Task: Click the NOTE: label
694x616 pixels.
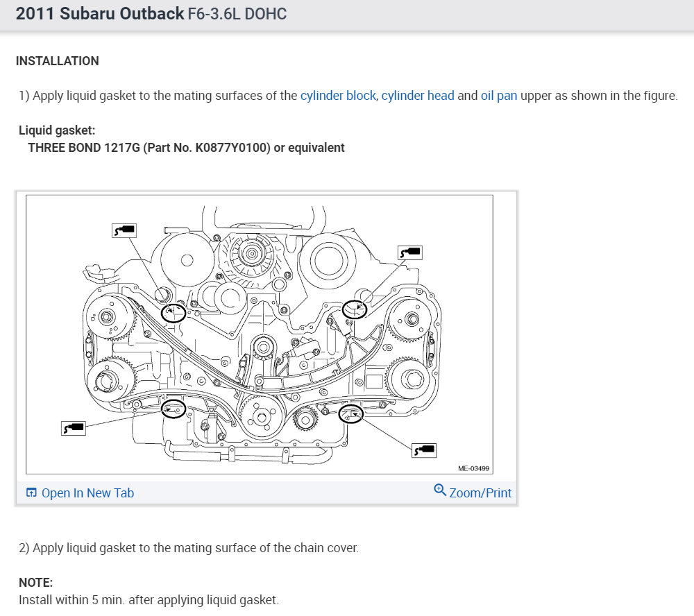Action: click(35, 583)
